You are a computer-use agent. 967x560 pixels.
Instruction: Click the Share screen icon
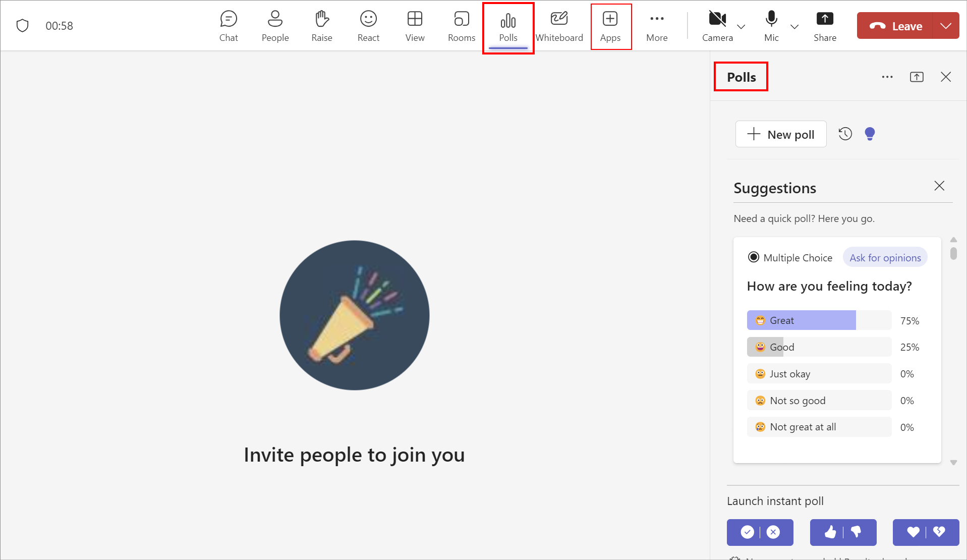click(x=825, y=26)
